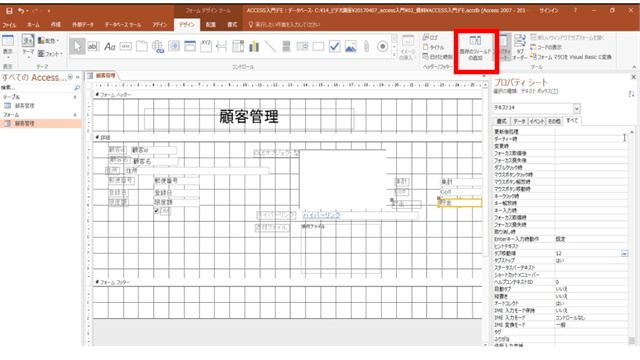640x360 pixels.
Task: Switch to the Event (イベント) property tab
Action: coord(536,121)
